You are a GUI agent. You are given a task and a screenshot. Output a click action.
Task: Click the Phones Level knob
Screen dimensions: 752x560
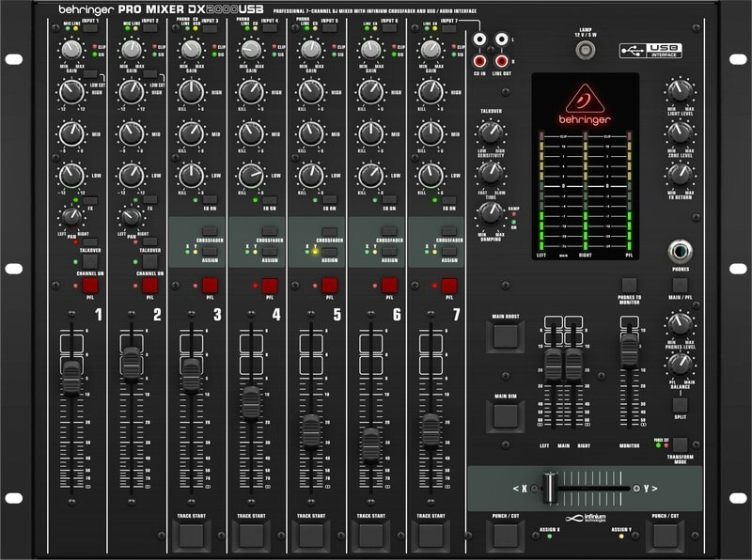(x=680, y=324)
